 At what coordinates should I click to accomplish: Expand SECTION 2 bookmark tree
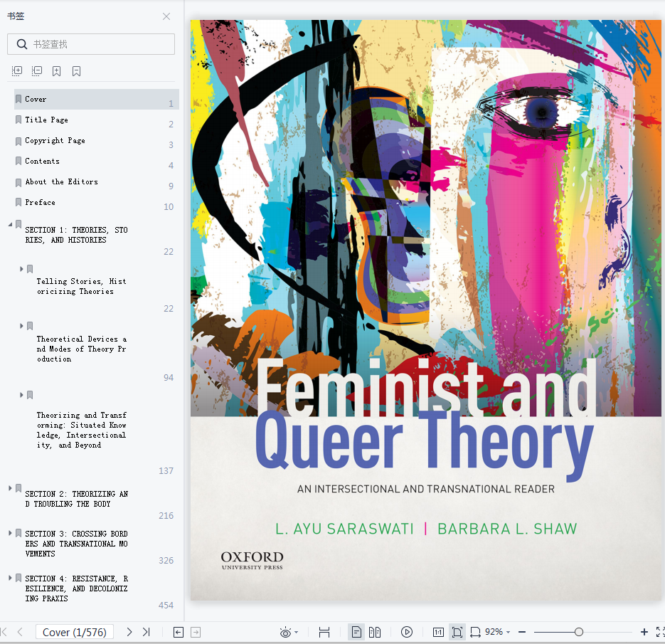[10, 488]
